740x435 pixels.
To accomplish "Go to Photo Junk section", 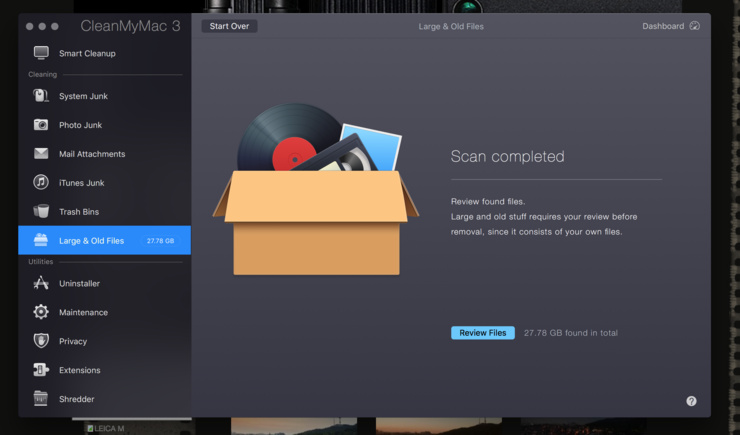I will click(x=80, y=125).
